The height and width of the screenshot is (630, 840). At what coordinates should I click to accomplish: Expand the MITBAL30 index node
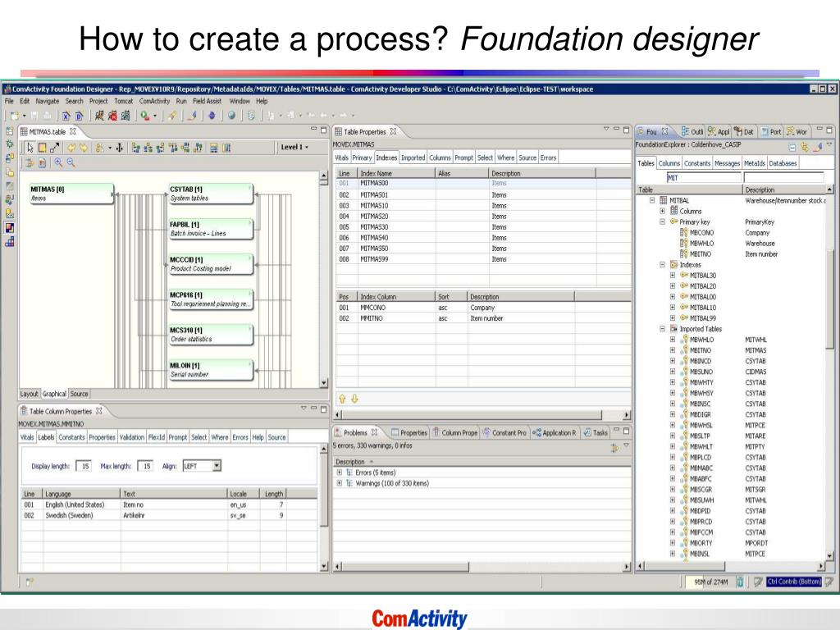point(673,276)
